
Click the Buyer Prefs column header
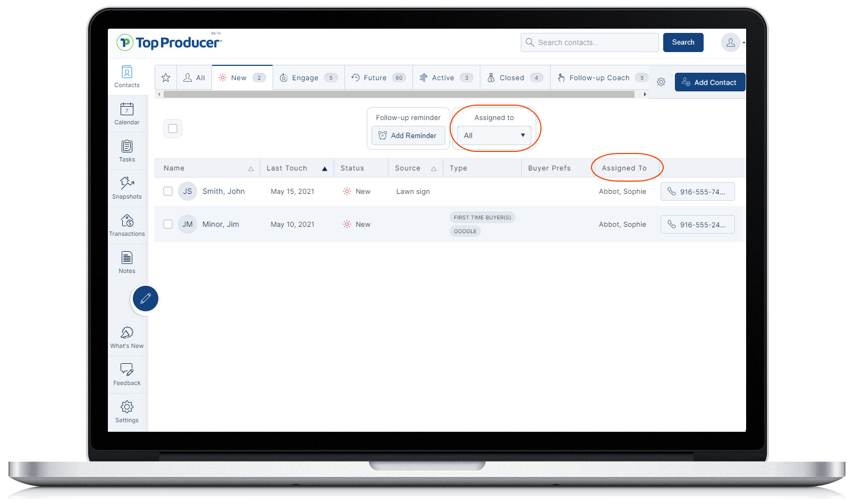tap(549, 168)
